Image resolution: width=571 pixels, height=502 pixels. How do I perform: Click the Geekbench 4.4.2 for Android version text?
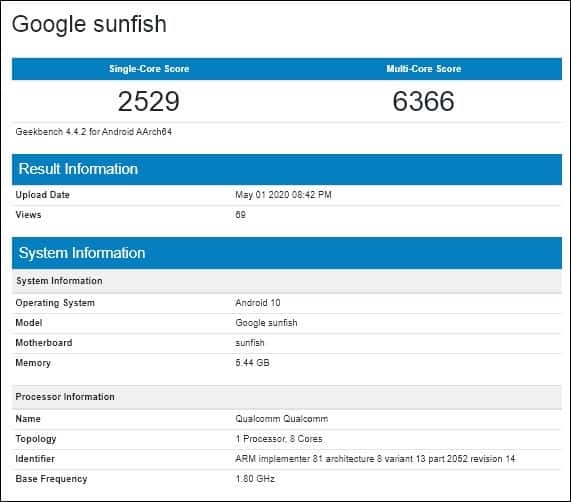coord(94,132)
